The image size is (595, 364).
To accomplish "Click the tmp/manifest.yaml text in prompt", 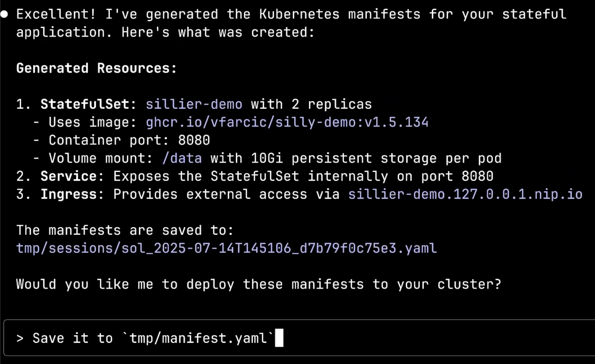I will click(x=198, y=338).
